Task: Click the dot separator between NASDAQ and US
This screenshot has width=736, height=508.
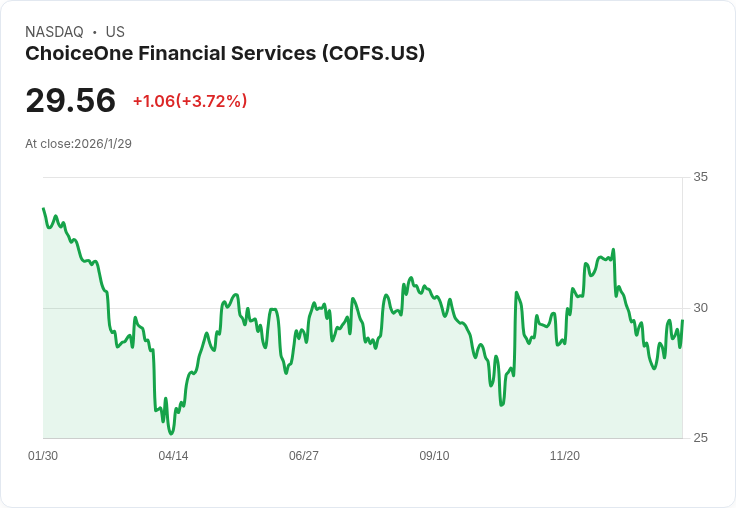Action: click(95, 32)
